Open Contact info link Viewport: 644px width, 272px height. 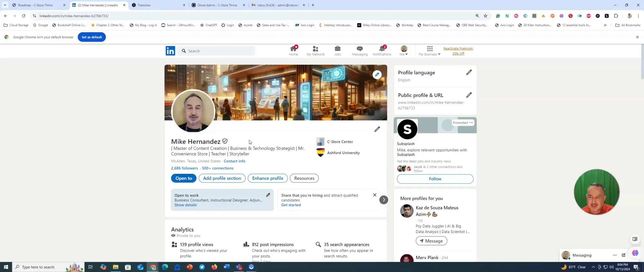[234, 161]
